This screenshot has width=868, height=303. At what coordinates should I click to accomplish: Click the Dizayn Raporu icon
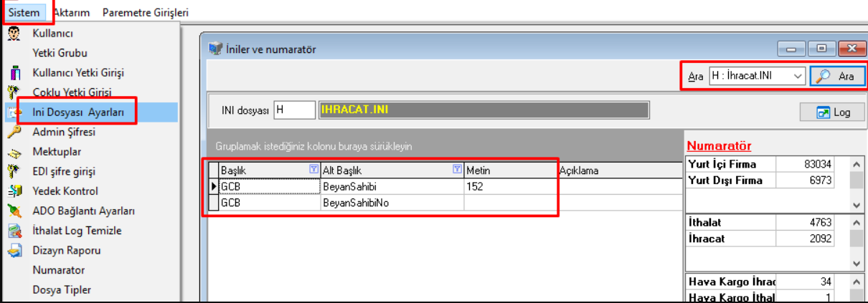14,251
